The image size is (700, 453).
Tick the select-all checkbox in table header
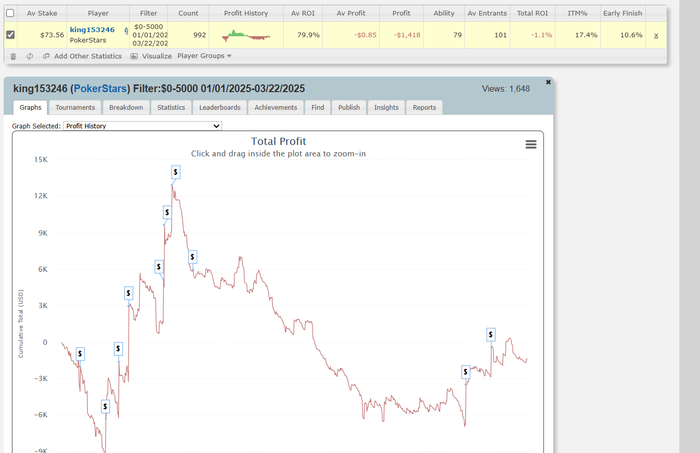(x=10, y=13)
